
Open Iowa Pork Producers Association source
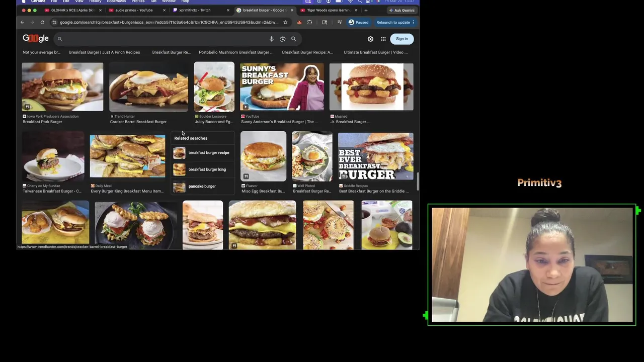click(x=50, y=116)
